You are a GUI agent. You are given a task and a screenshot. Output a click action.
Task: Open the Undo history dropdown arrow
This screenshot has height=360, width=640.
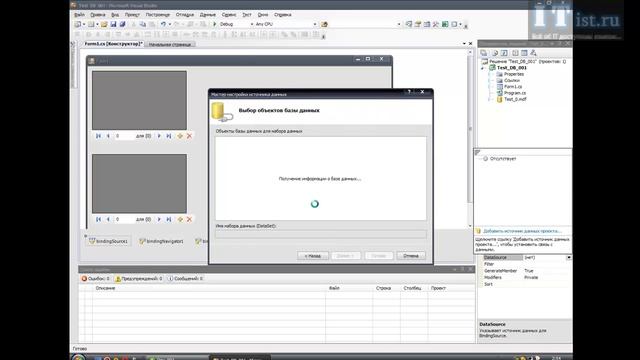(169, 24)
